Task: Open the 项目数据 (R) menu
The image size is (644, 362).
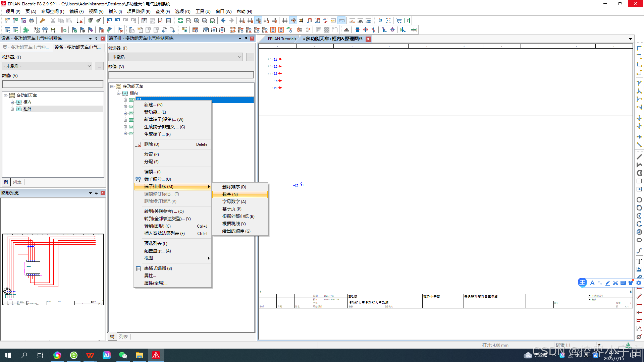Action: point(139,11)
